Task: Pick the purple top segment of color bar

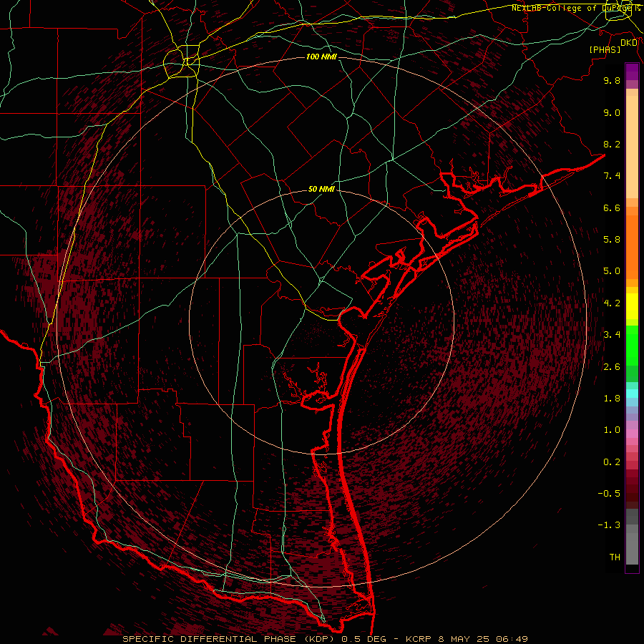Action: point(632,72)
